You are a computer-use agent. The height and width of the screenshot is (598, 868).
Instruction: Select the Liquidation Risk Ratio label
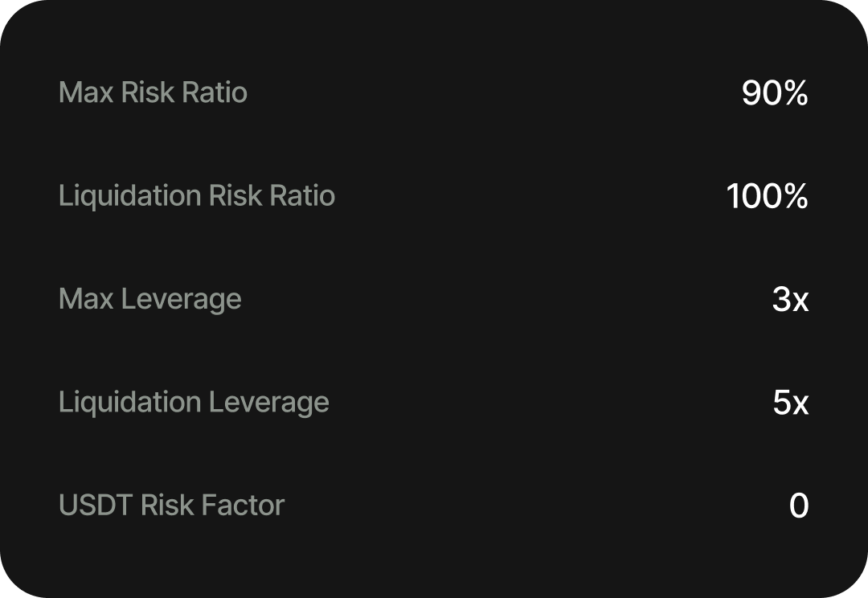click(x=197, y=197)
